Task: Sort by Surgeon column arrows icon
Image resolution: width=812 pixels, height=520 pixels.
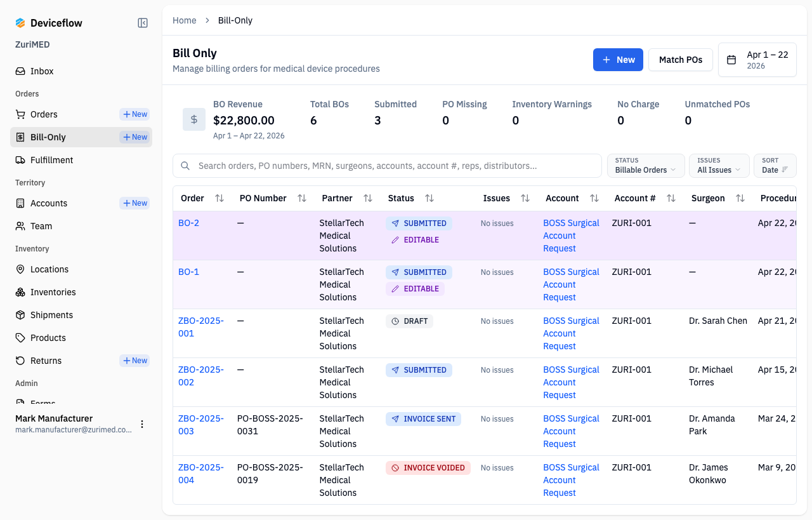Action: point(740,198)
